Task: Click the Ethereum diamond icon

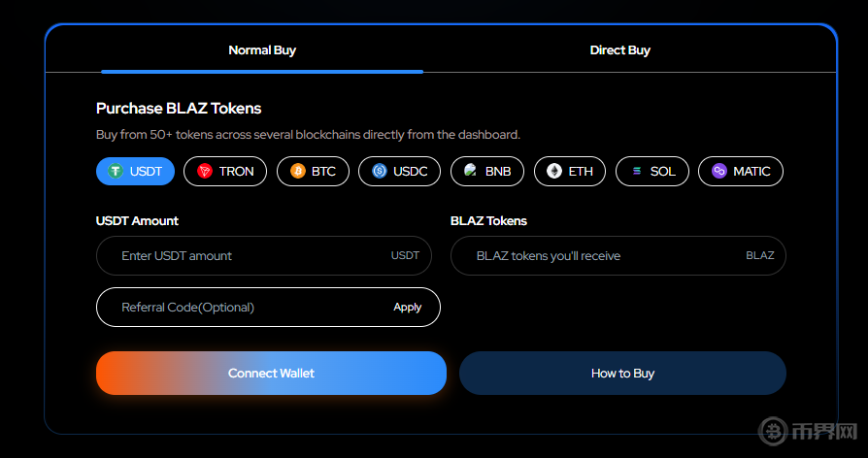Action: coord(554,172)
